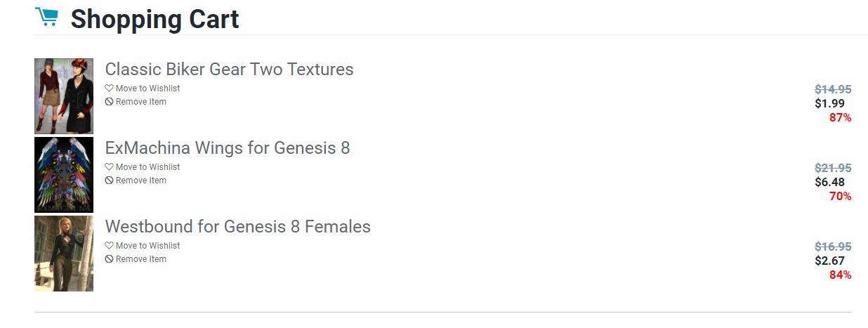Remove Classic Biker Gear from cart

[140, 102]
